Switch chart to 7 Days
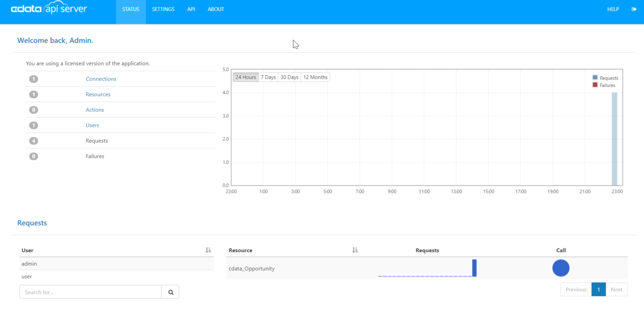644x312 pixels. pyautogui.click(x=268, y=77)
